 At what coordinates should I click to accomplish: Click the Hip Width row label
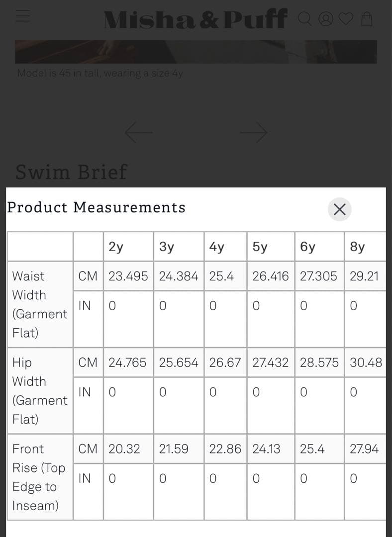[x=39, y=390]
